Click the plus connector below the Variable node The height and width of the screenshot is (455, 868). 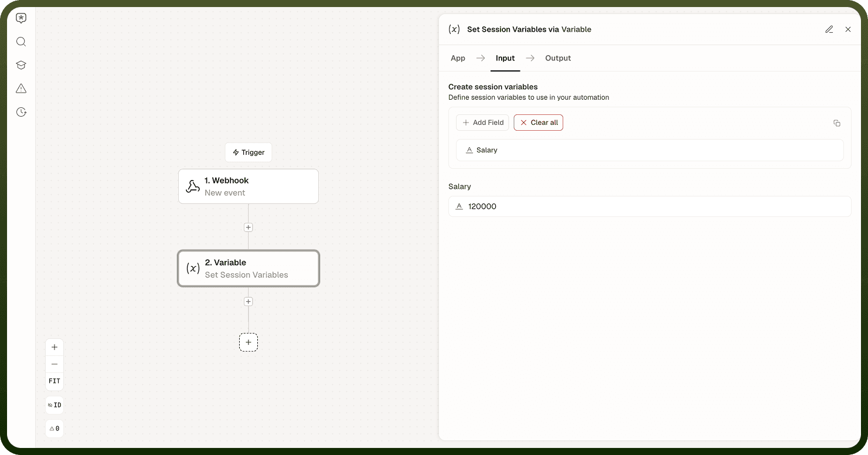(249, 302)
